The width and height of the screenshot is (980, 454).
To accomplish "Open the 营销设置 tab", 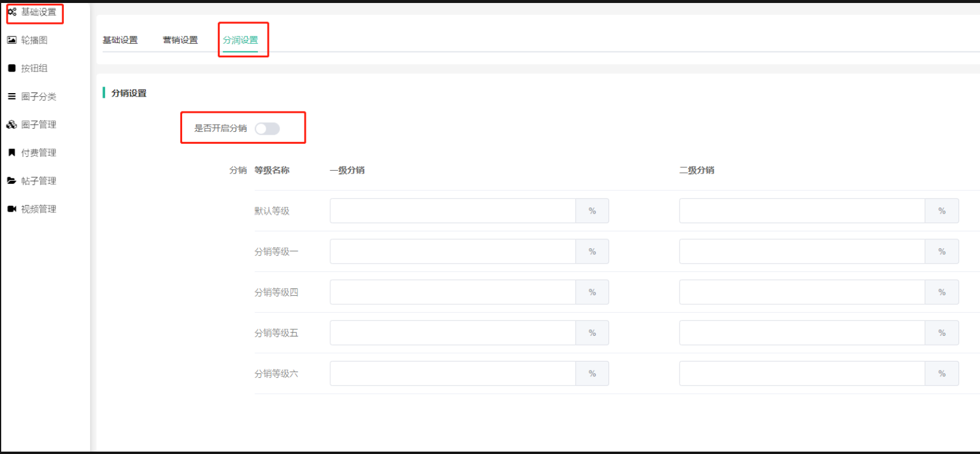I will [180, 40].
